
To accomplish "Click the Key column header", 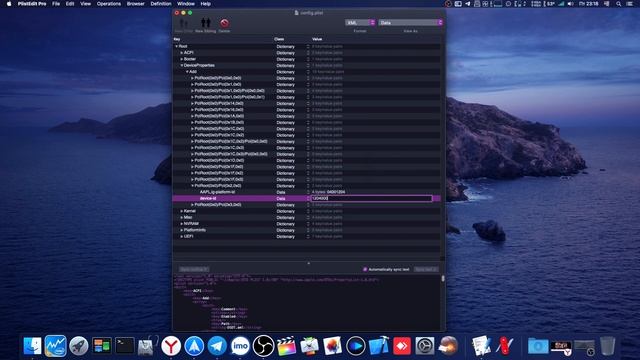I will tap(177, 39).
